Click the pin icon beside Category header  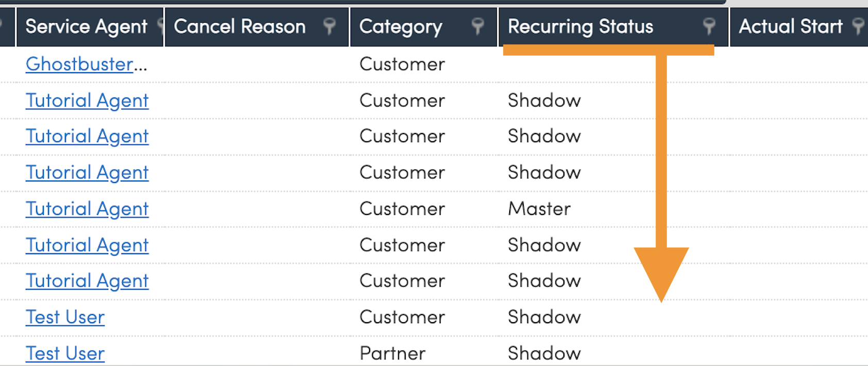[477, 26]
